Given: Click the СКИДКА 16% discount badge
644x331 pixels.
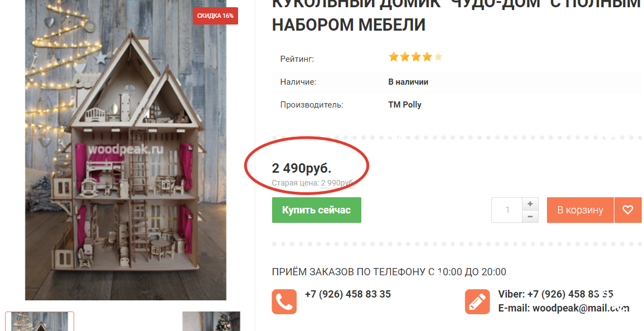Looking at the screenshot, I should (x=215, y=16).
